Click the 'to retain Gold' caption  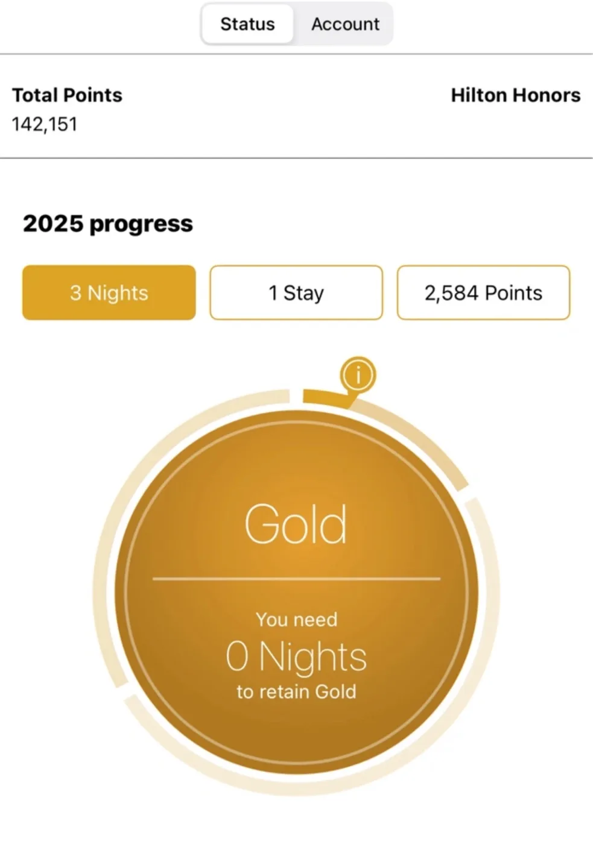pos(296,691)
